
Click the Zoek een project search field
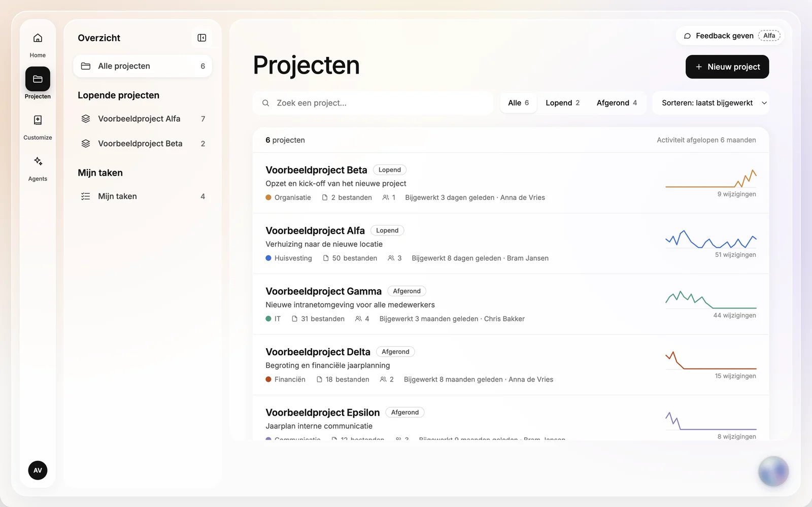[373, 103]
